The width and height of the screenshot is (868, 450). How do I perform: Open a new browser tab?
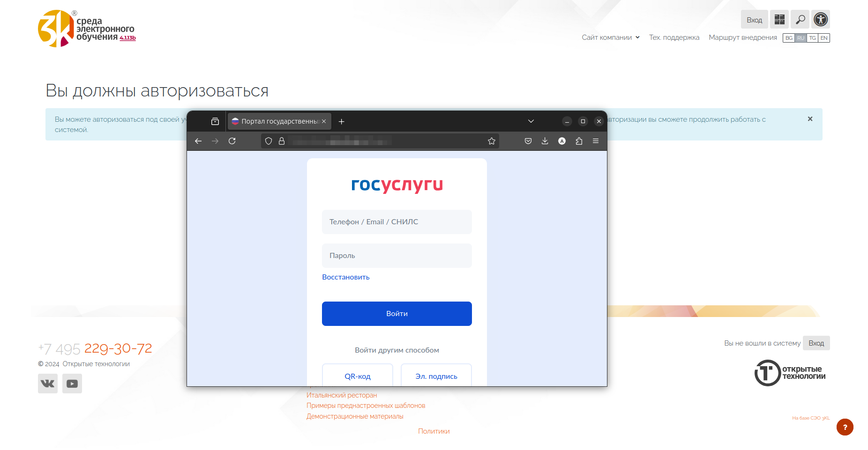tap(342, 121)
